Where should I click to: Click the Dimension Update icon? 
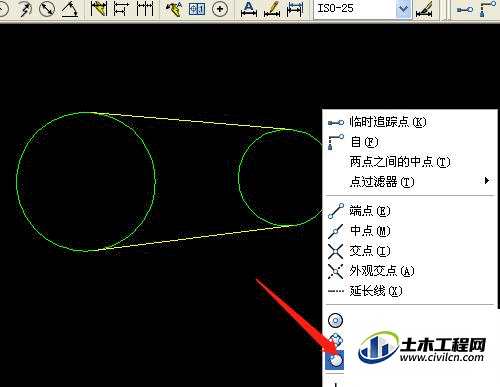[295, 9]
